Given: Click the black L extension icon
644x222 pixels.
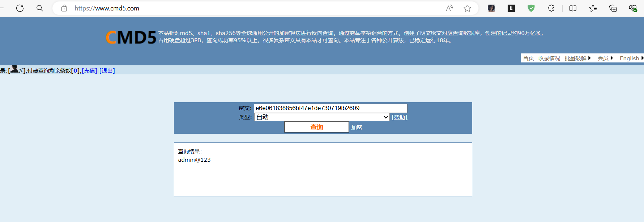Looking at the screenshot, I should tap(511, 8).
